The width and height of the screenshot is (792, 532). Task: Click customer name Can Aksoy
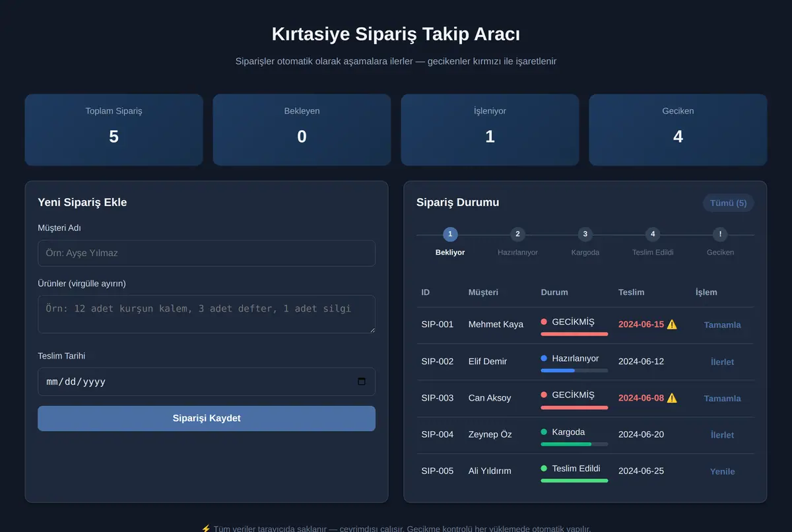click(489, 397)
